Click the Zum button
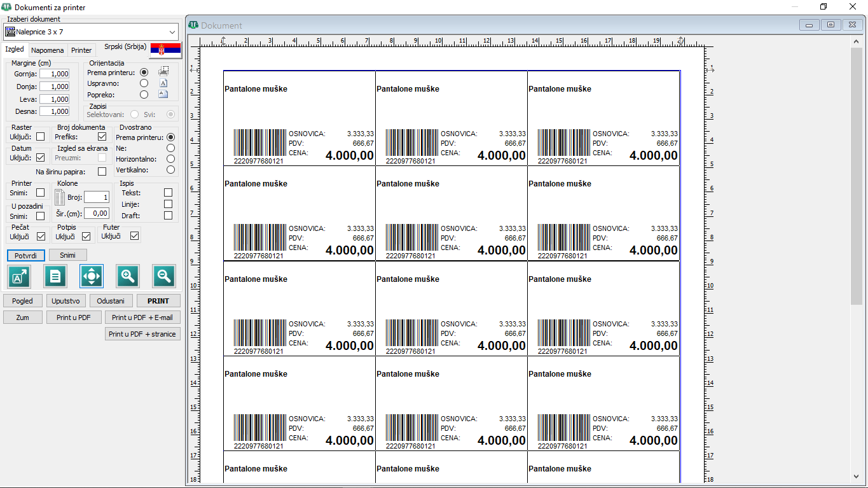868x488 pixels. 23,317
